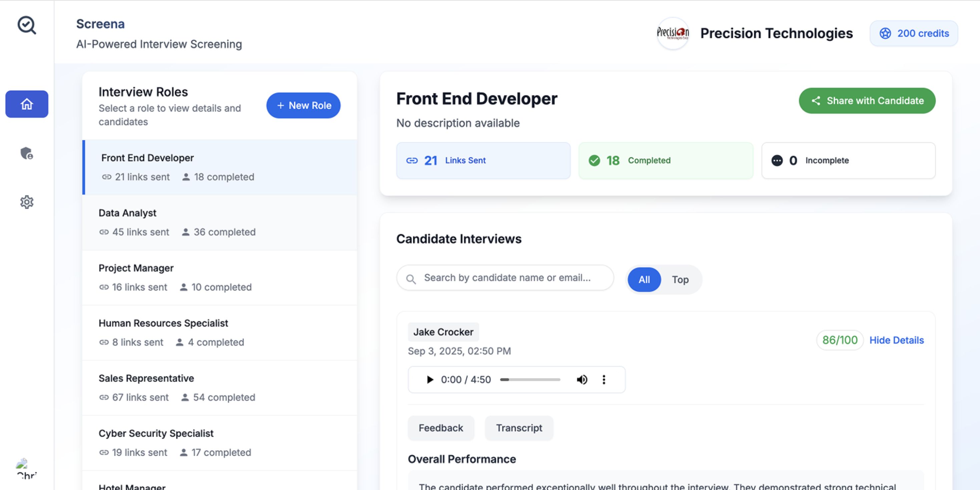The width and height of the screenshot is (980, 490).
Task: Click Share with Candidate button
Action: [867, 100]
